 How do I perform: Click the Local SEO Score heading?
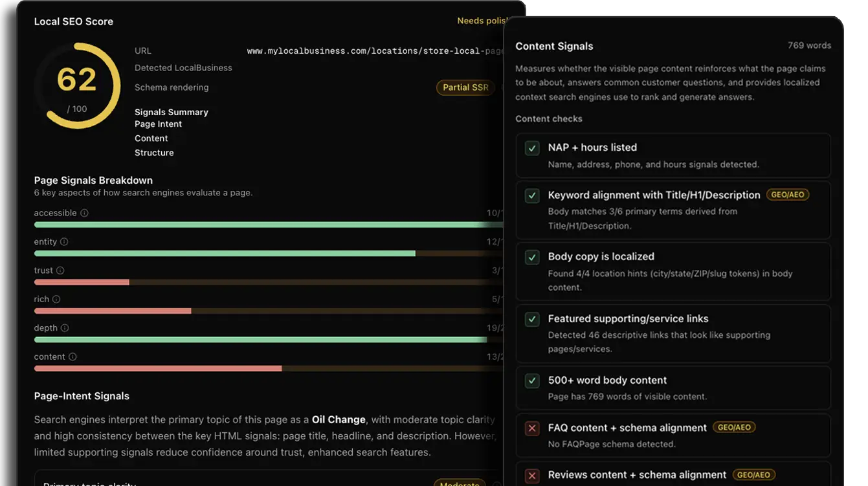[x=73, y=21]
